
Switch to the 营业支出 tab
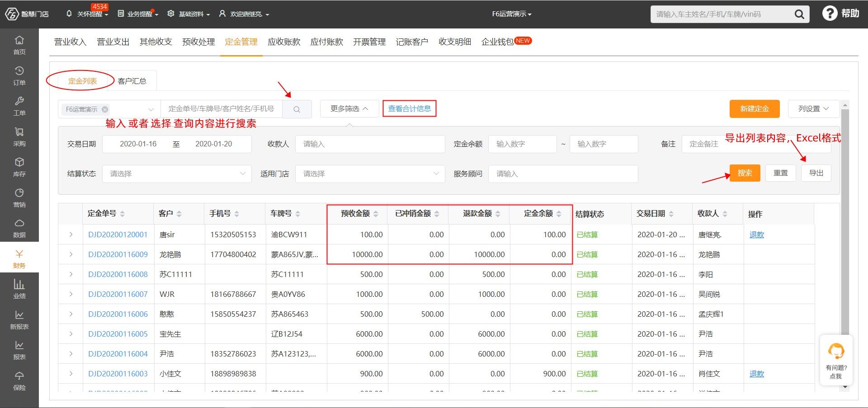pyautogui.click(x=113, y=42)
